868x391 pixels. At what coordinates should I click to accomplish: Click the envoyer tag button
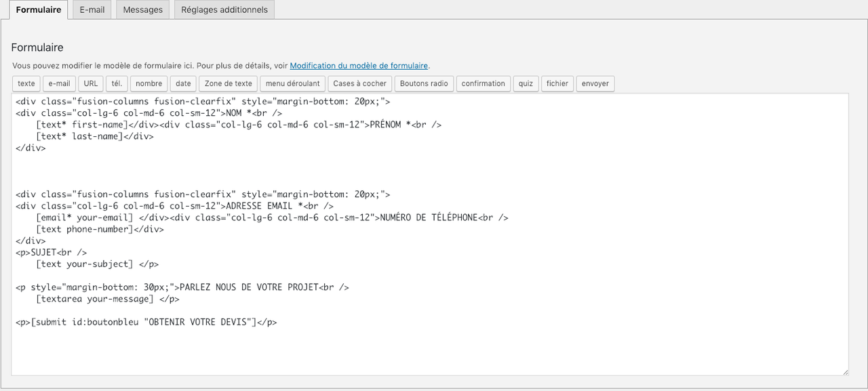coord(595,83)
